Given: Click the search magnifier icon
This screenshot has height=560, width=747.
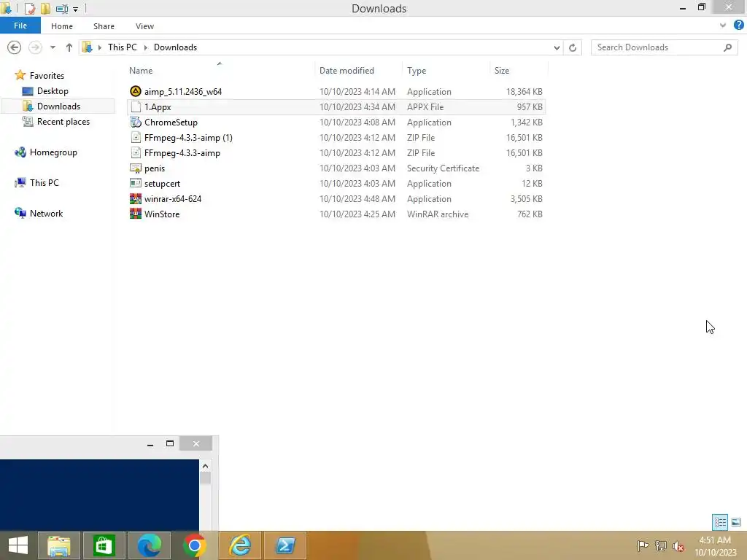Looking at the screenshot, I should [727, 47].
